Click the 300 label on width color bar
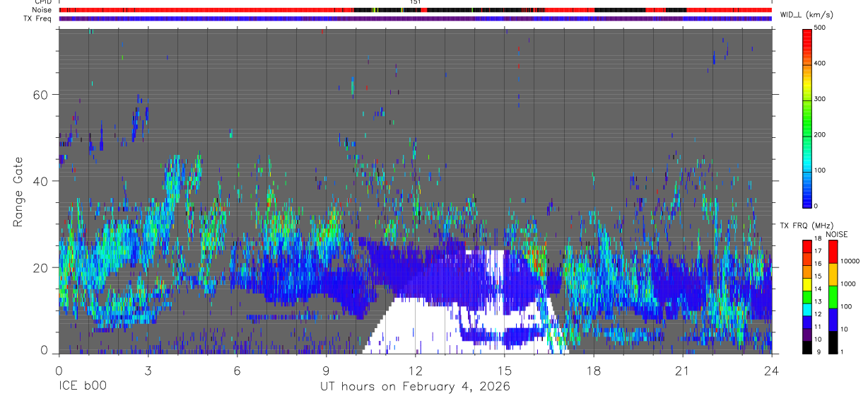The height and width of the screenshot is (401, 868). pyautogui.click(x=820, y=99)
